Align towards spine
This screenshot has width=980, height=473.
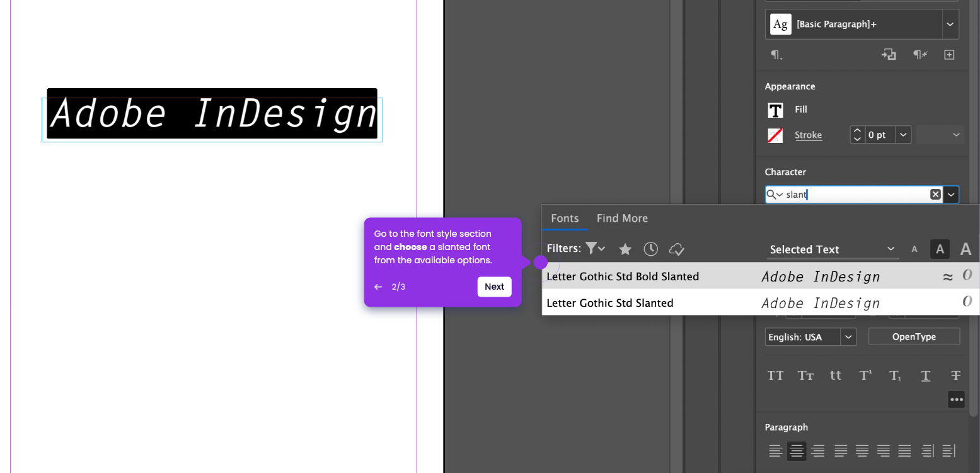pyautogui.click(x=927, y=451)
